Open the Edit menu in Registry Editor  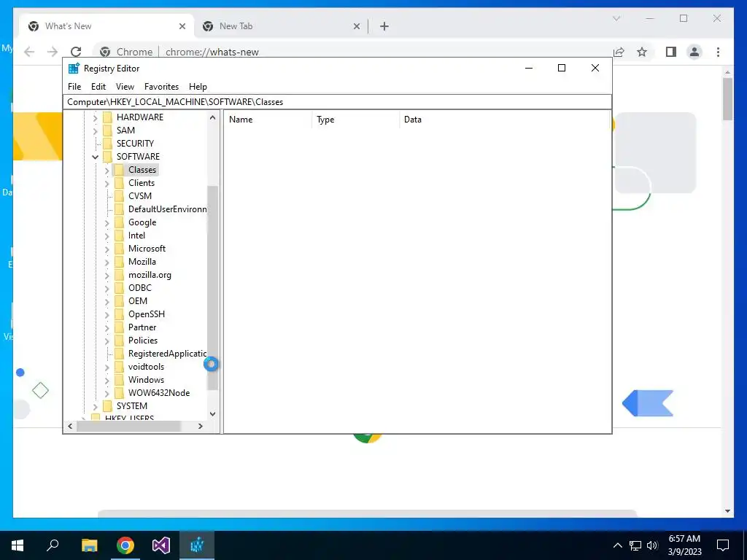[98, 87]
